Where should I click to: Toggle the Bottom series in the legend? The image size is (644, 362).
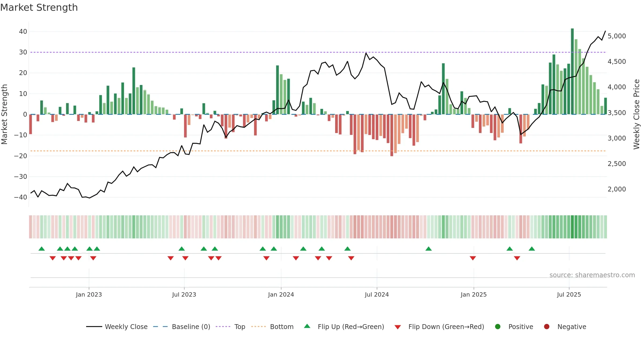(x=272, y=327)
